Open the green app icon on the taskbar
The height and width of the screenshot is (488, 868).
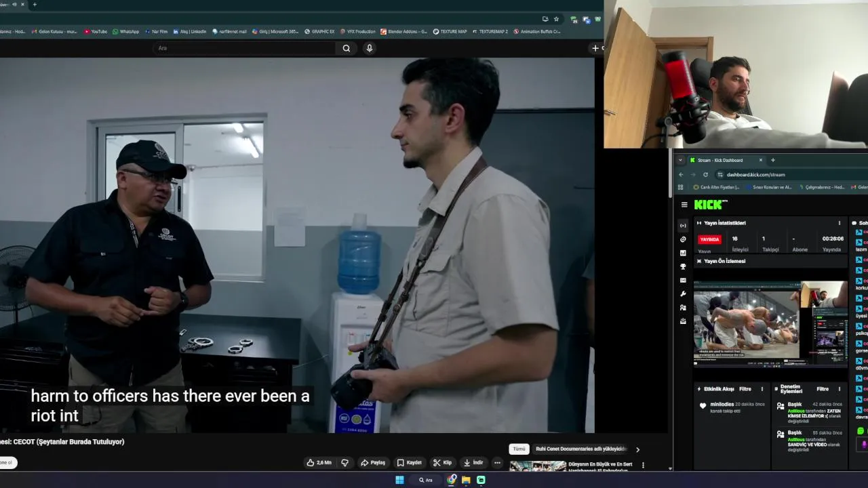481,480
